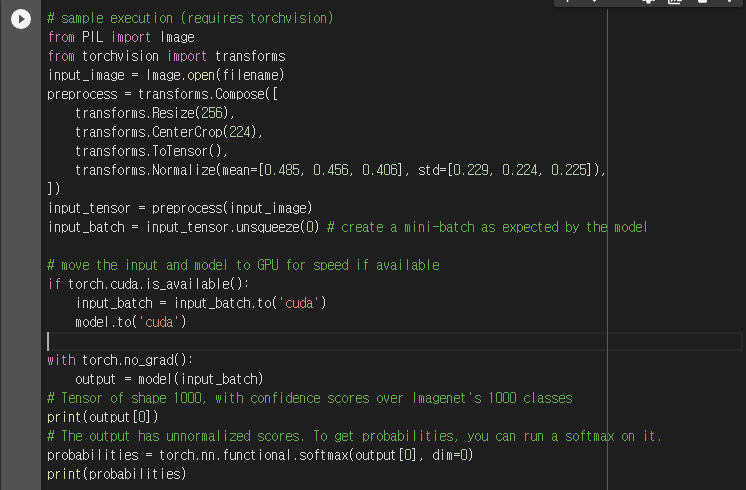Click the line 'with torch.no_grad():'

pos(120,360)
